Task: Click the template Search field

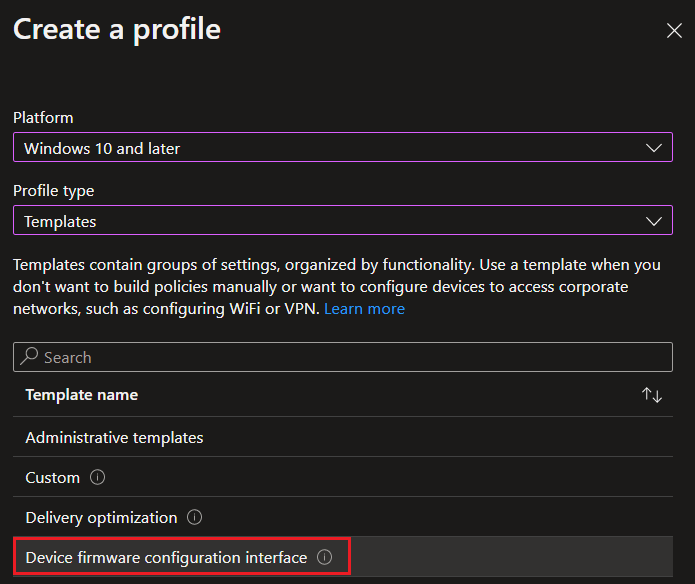Action: pos(343,357)
